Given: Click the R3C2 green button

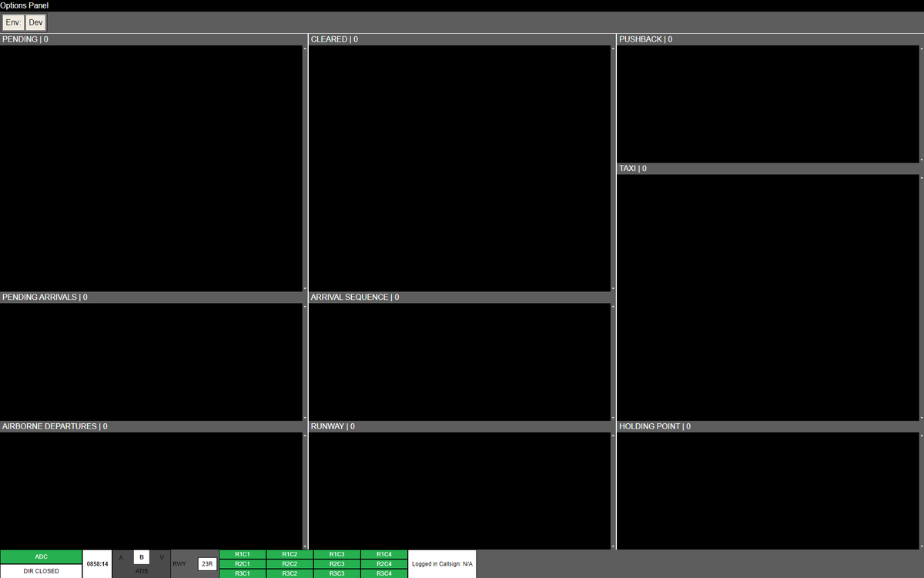Looking at the screenshot, I should click(x=290, y=573).
